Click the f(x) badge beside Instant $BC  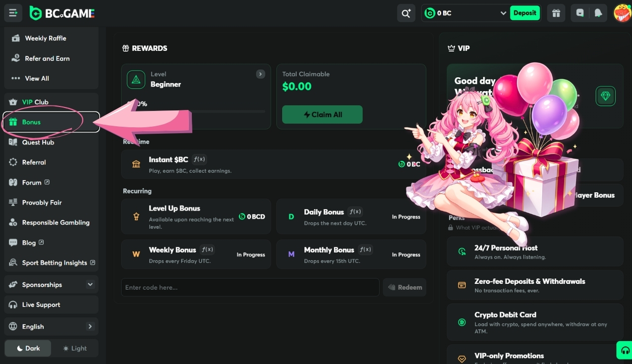(x=199, y=159)
